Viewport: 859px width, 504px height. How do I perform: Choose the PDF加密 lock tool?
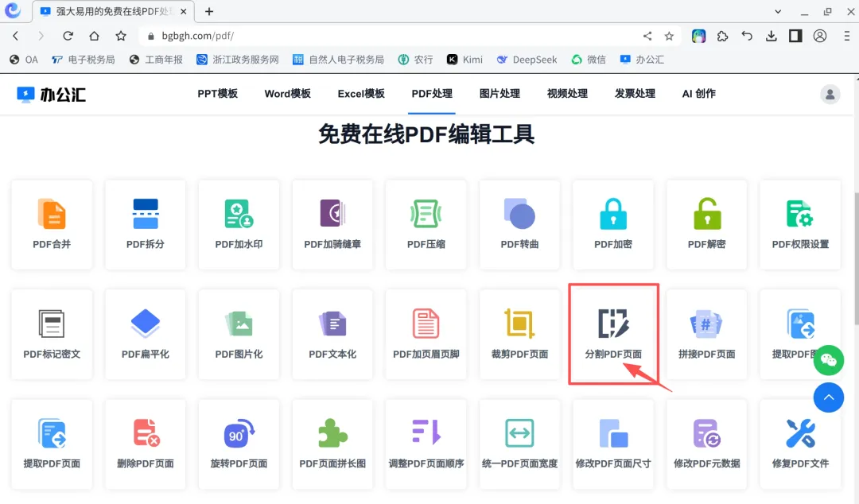613,225
